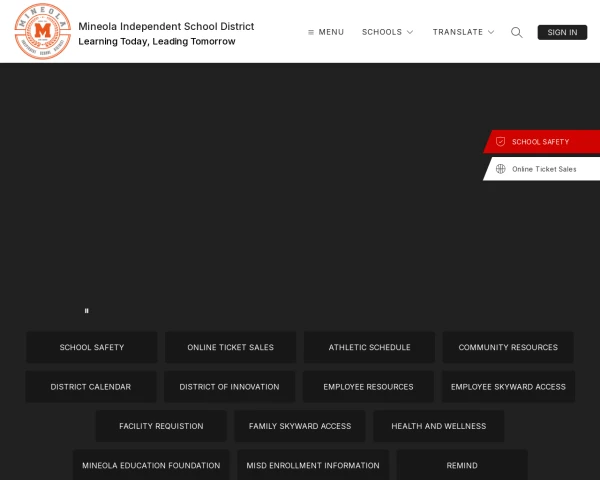600x480 pixels.
Task: Open Family Skyward Access
Action: [x=300, y=426]
